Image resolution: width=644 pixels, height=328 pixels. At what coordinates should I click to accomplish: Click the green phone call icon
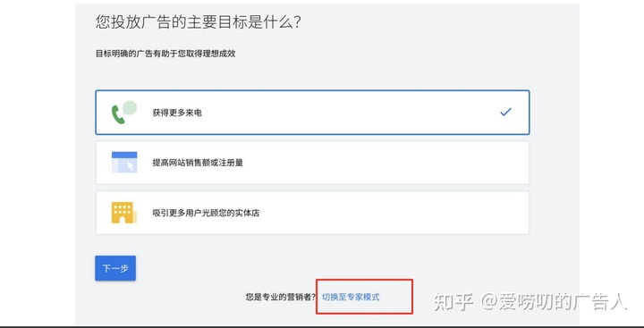117,114
